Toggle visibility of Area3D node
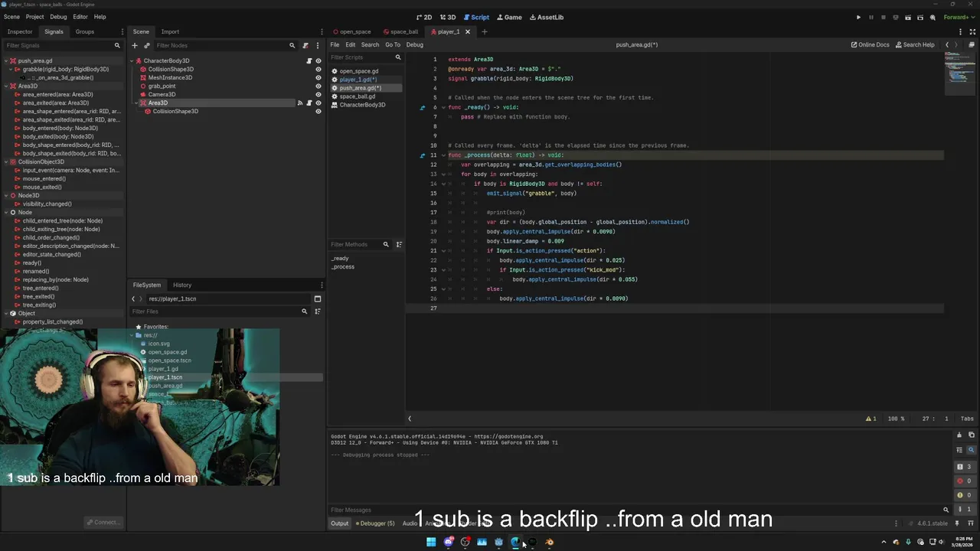 point(318,103)
